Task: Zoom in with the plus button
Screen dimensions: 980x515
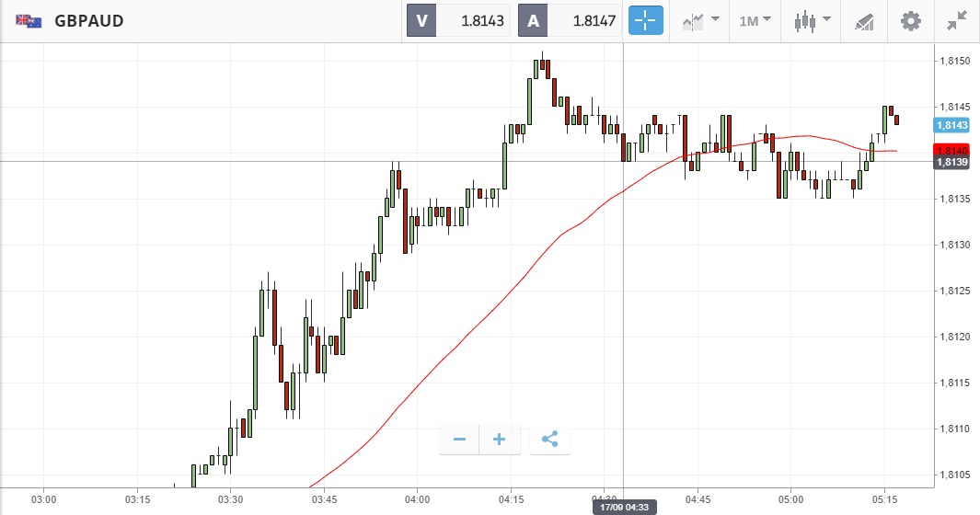Action: [x=500, y=440]
